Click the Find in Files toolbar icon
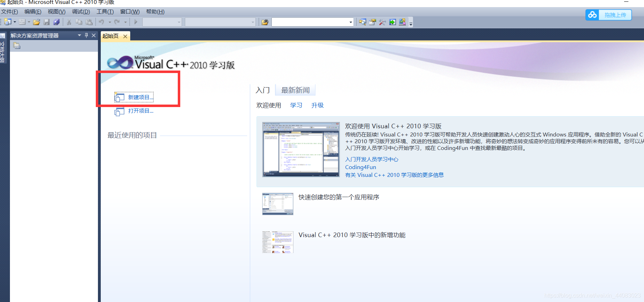The image size is (644, 302). pyautogui.click(x=265, y=22)
